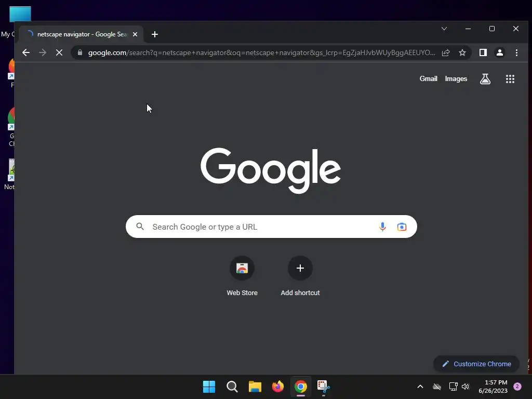
Task: Open the Web Store shortcut
Action: 242,276
